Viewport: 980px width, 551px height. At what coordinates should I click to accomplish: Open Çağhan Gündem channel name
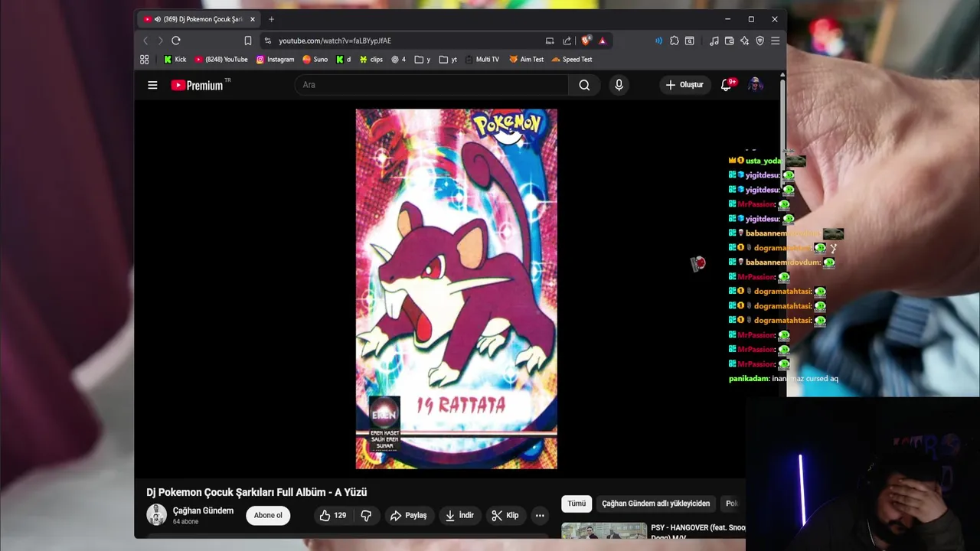tap(203, 510)
